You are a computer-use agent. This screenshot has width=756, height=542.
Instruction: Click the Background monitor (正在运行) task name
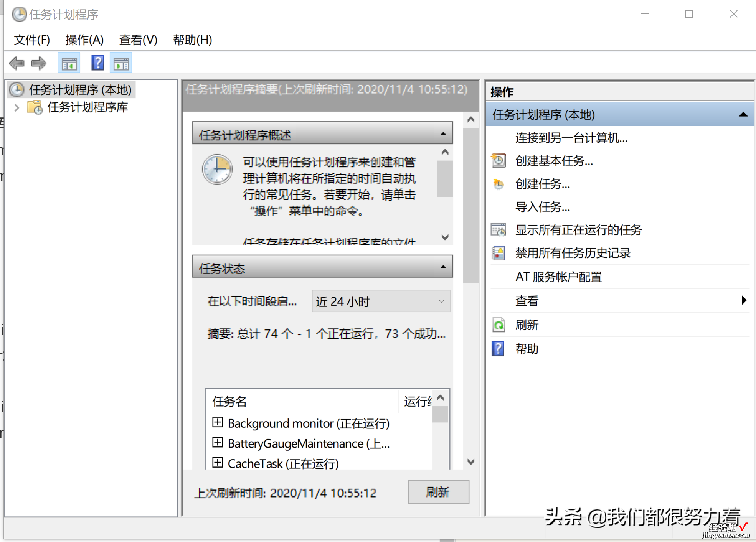point(309,423)
